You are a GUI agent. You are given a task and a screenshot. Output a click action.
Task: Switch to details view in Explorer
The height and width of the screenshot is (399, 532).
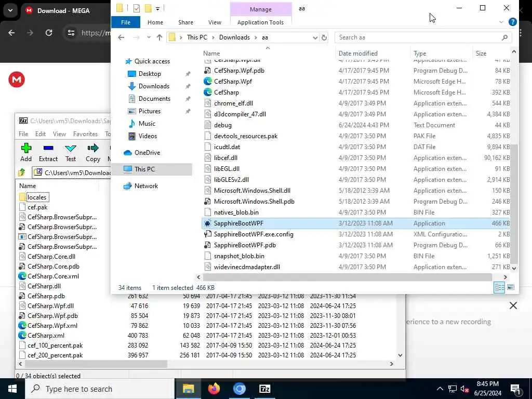tap(499, 287)
